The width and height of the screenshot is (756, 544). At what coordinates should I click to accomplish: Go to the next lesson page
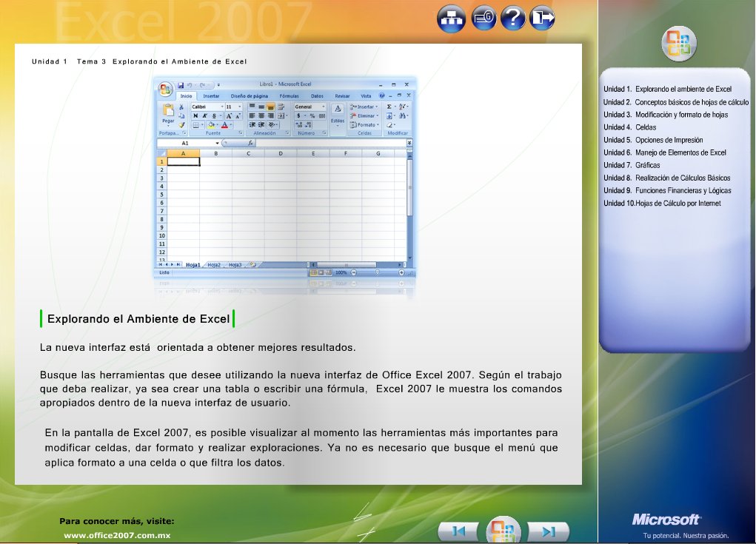point(549,531)
